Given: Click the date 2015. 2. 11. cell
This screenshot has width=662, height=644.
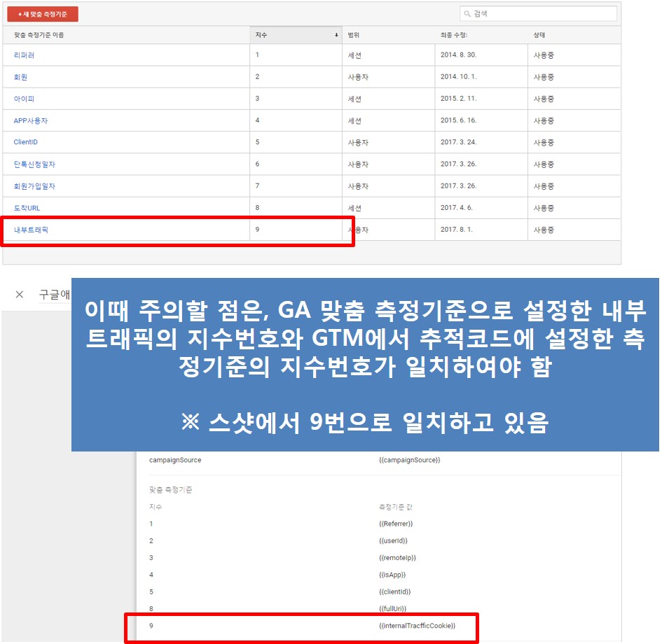Looking at the screenshot, I should [x=459, y=99].
